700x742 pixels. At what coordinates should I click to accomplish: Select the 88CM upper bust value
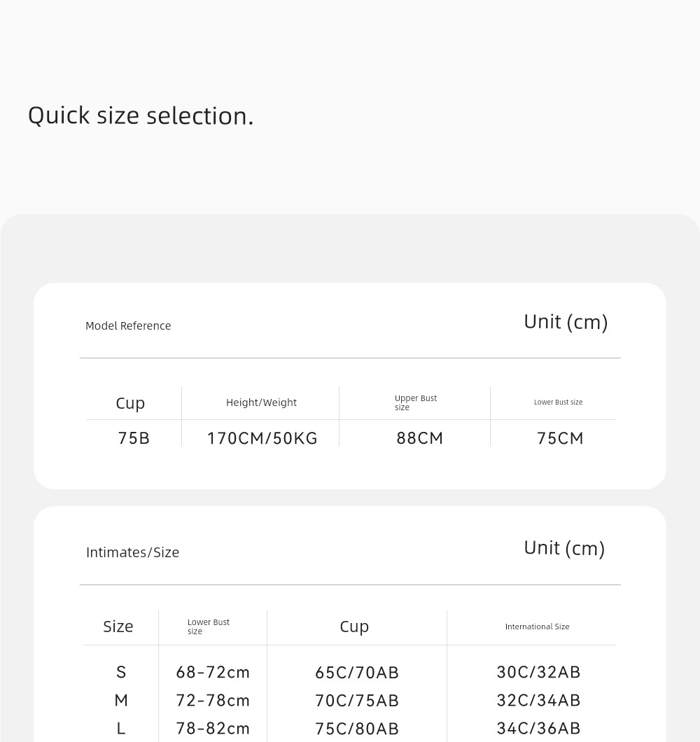(420, 438)
